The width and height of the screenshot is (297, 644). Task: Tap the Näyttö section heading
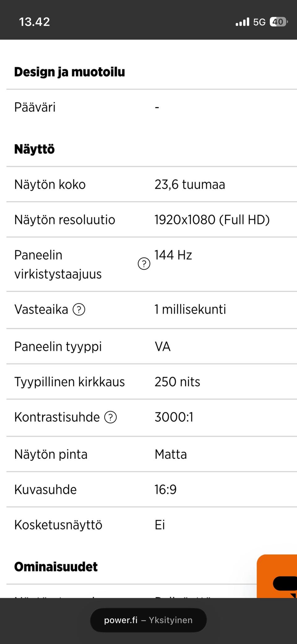click(34, 149)
